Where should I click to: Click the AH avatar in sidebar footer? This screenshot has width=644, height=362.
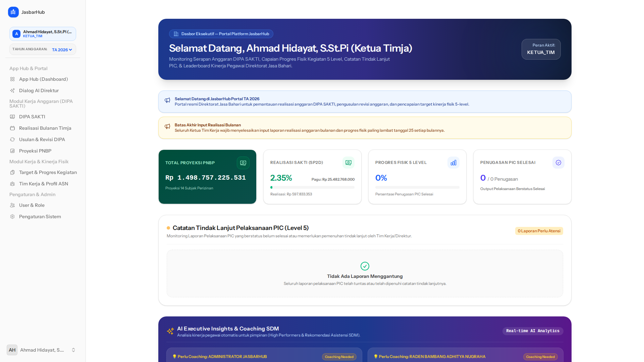[12, 350]
